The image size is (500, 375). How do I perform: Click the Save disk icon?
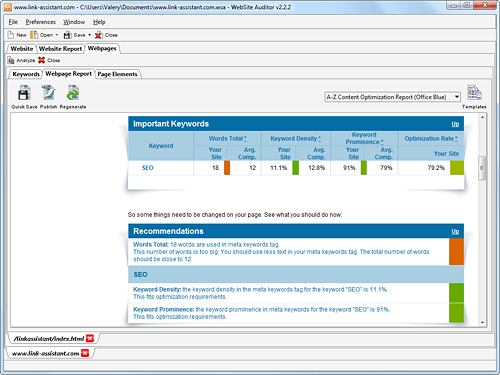tap(68, 35)
